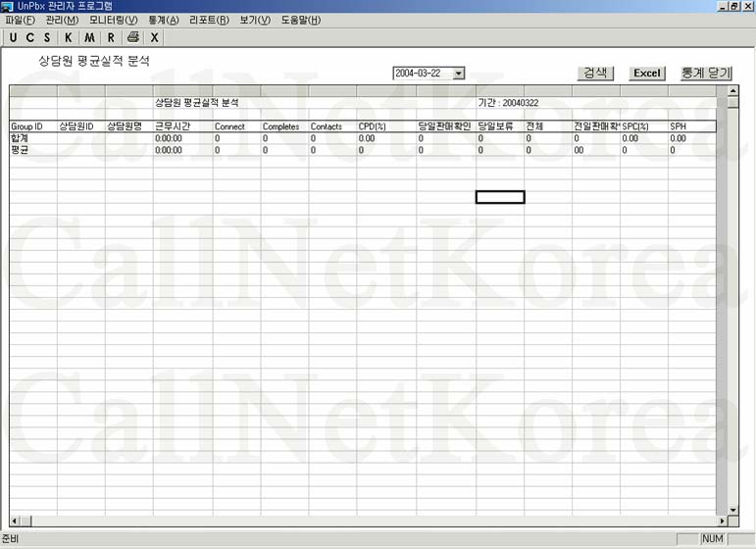Open the 파일(F) menu

[20, 21]
